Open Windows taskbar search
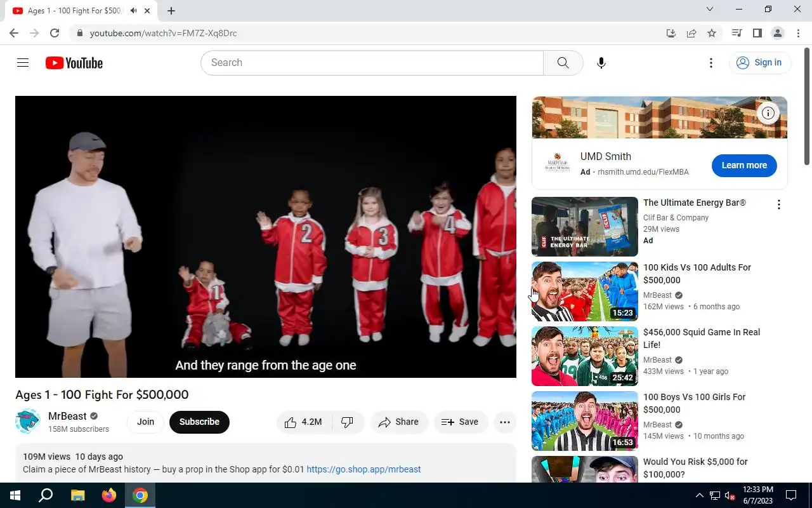This screenshot has height=508, width=812. coord(46,495)
